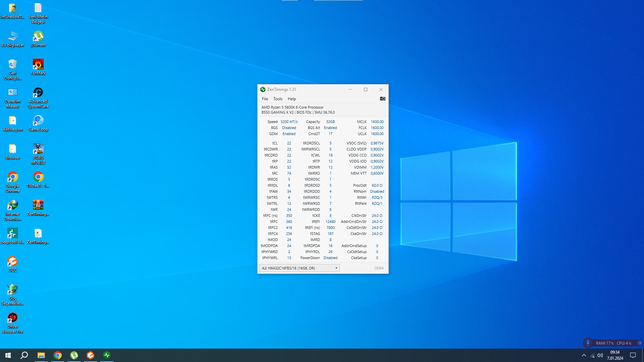Click the ZenTimings title bar app icon
The width and height of the screenshot is (644, 362).
coord(263,89)
